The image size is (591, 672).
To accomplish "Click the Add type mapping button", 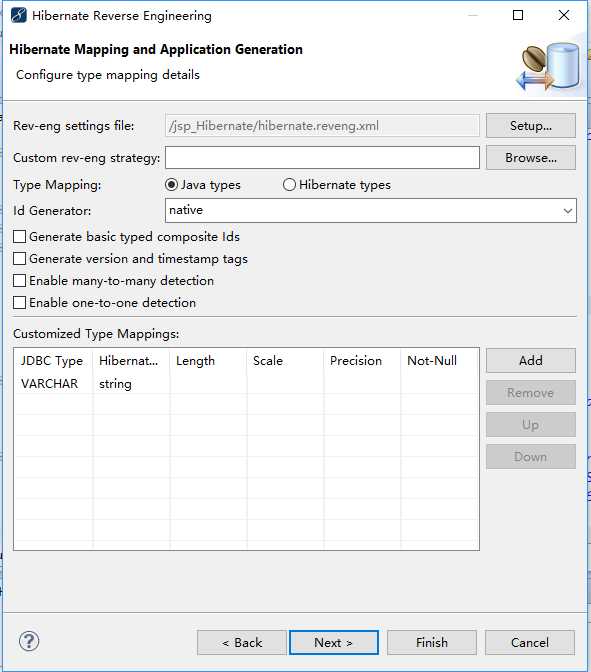I will pyautogui.click(x=531, y=360).
